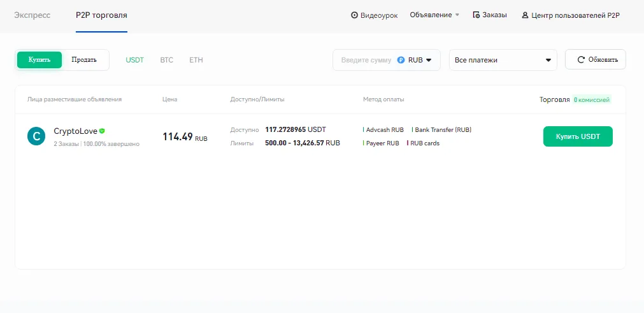This screenshot has width=644, height=313.
Task: Open the Заказы link
Action: [490, 15]
